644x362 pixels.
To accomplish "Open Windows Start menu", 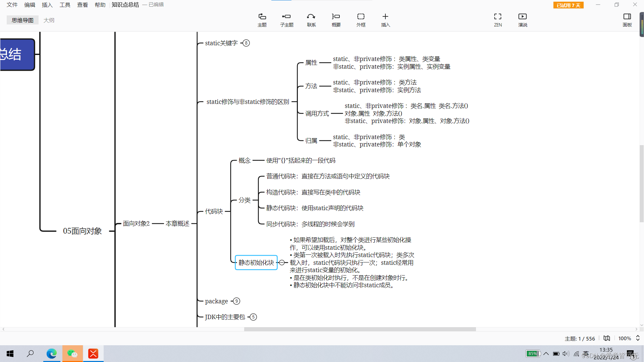I will point(10,354).
